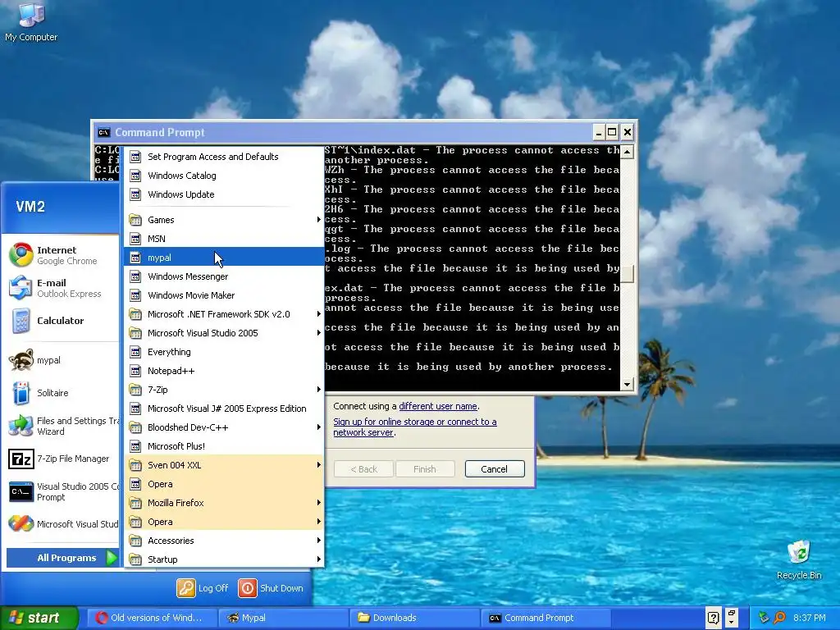Open Set Program Access and Defaults

coord(224,157)
